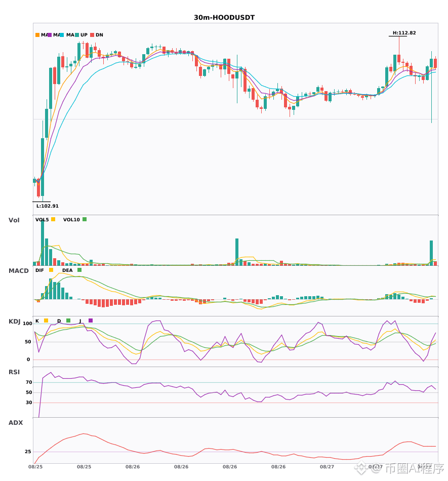Viewport: 448px width, 481px height.
Task: Click the green D line swatch
Action: (68, 320)
